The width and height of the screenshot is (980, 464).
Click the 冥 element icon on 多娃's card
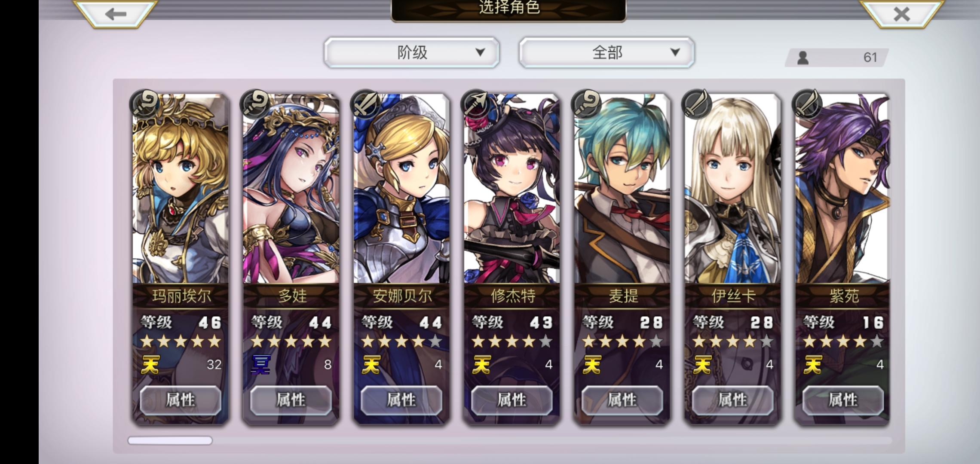[261, 365]
